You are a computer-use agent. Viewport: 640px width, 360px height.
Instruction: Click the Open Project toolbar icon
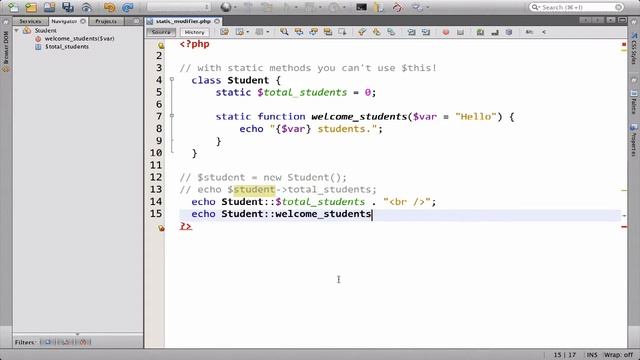click(49, 7)
